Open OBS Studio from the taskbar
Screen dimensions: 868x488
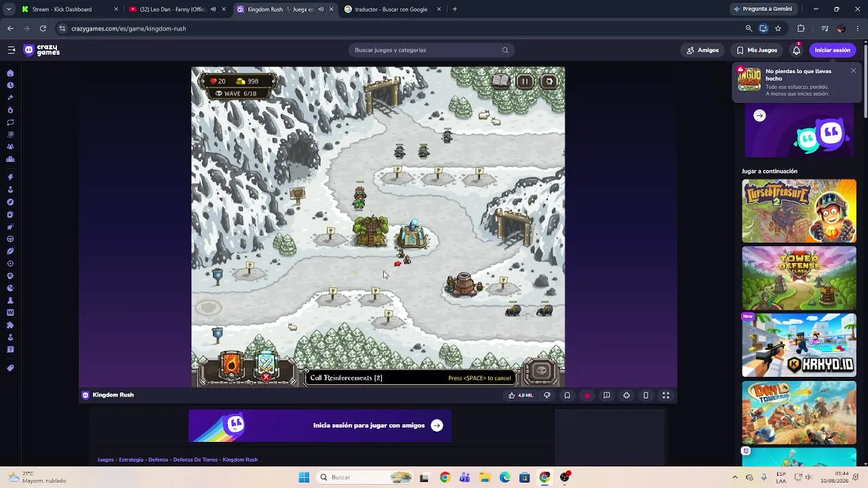pos(564,478)
